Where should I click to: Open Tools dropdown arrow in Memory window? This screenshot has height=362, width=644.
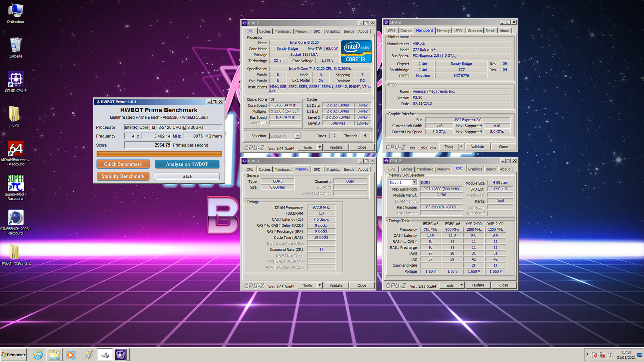(x=320, y=286)
